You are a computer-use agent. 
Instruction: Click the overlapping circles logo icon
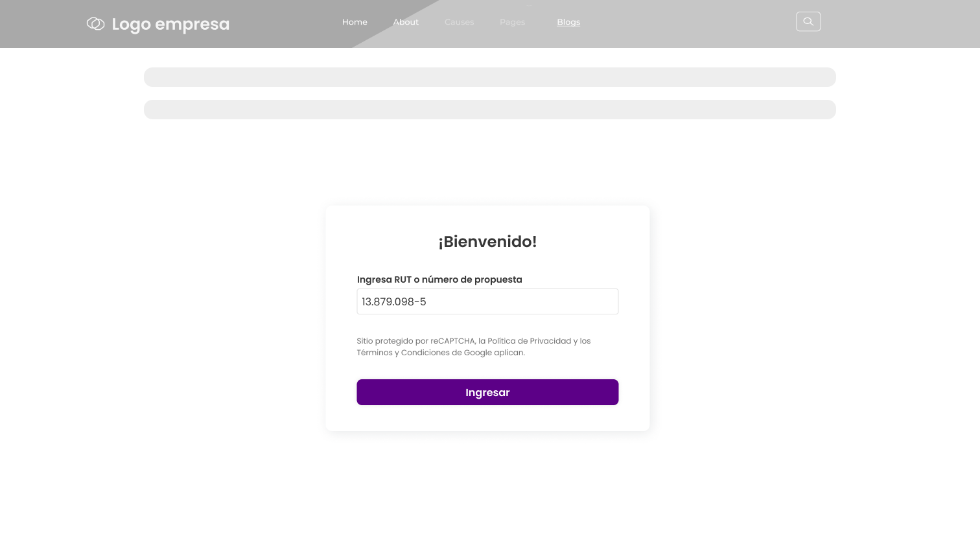tap(96, 24)
